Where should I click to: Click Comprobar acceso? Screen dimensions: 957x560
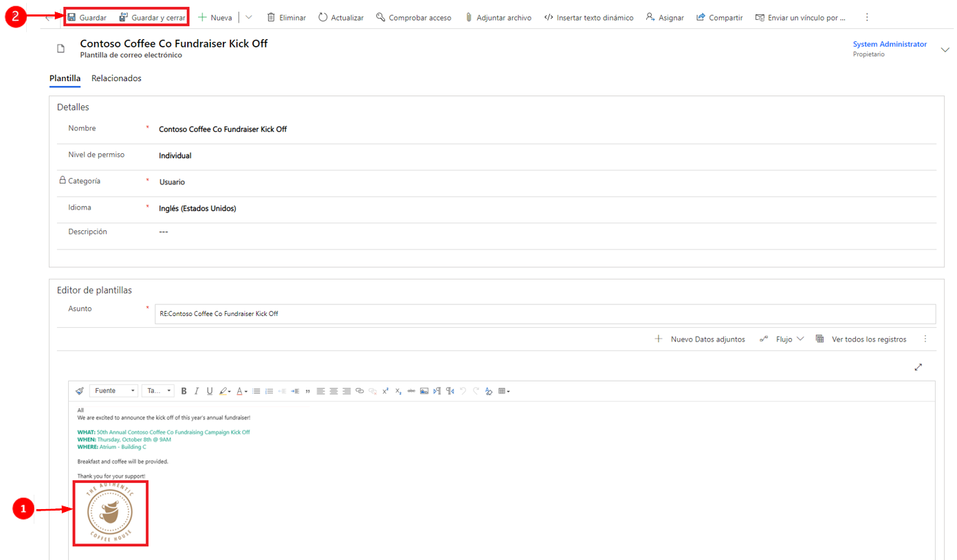click(414, 17)
